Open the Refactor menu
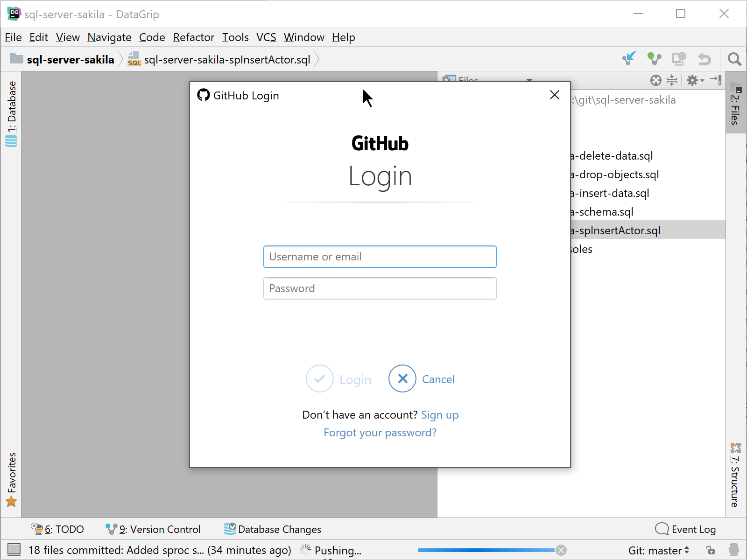The height and width of the screenshot is (560, 747). 193,37
